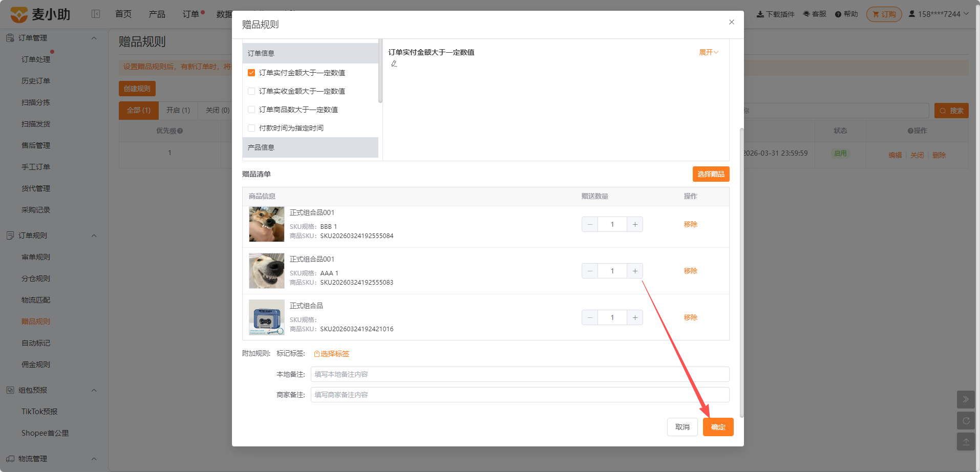This screenshot has width=980, height=472.
Task: Click the 订购 cart button
Action: [884, 14]
